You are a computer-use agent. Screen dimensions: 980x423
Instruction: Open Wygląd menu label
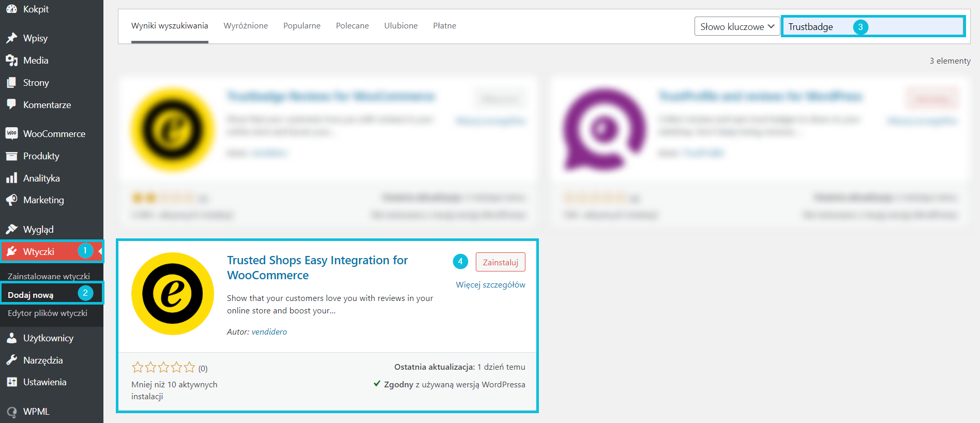[x=38, y=230]
